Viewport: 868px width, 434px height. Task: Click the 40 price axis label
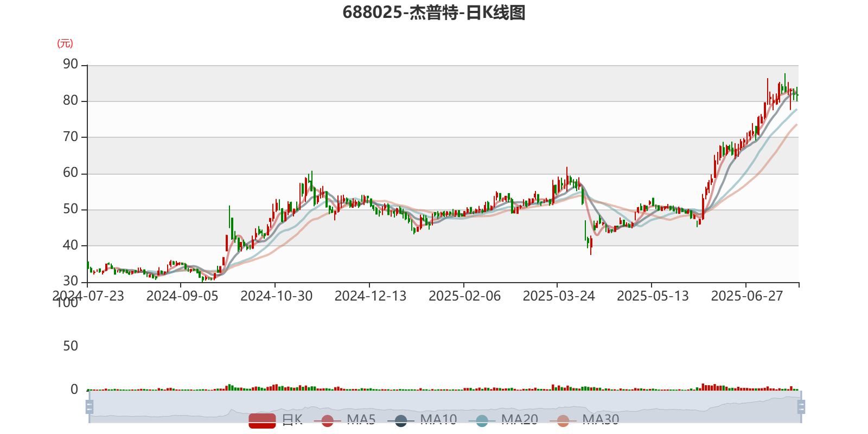71,245
